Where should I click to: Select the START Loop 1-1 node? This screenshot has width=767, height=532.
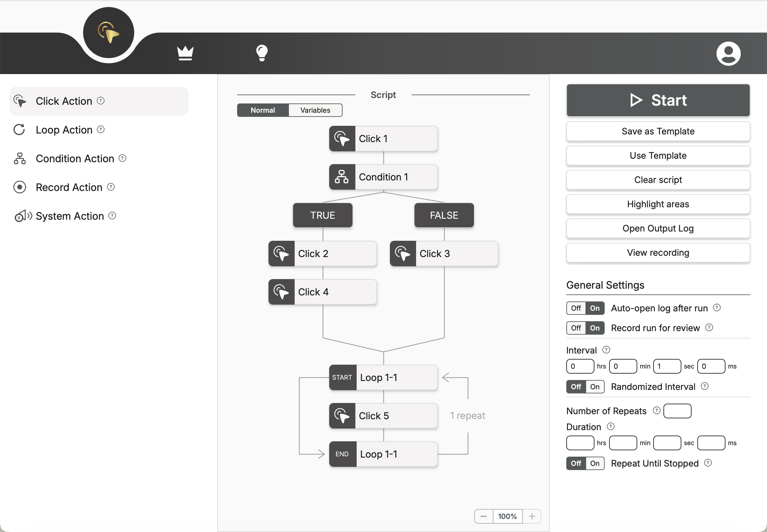pos(383,378)
